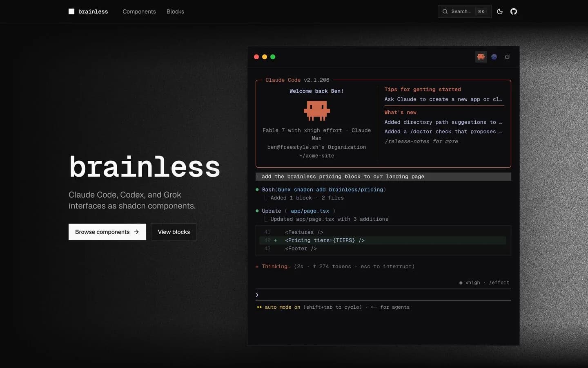Click the red traffic-light dot
The image size is (588, 368).
coord(256,57)
